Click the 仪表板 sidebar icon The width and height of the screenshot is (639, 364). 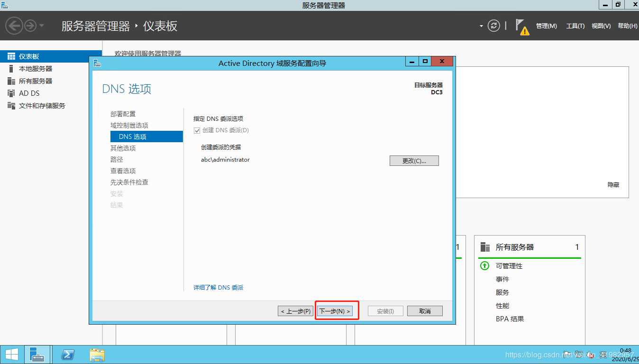[x=11, y=56]
